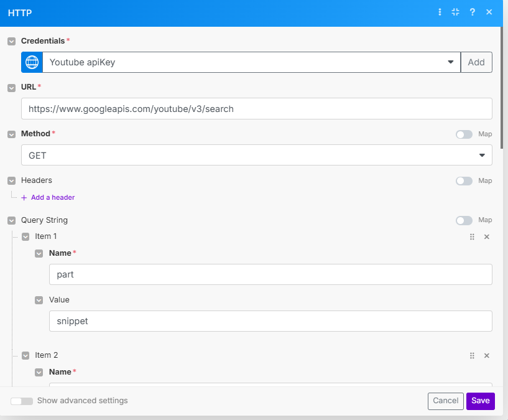Screen dimensions: 508x420
Task: Remove Item 1 with its X icon
Action: point(487,237)
